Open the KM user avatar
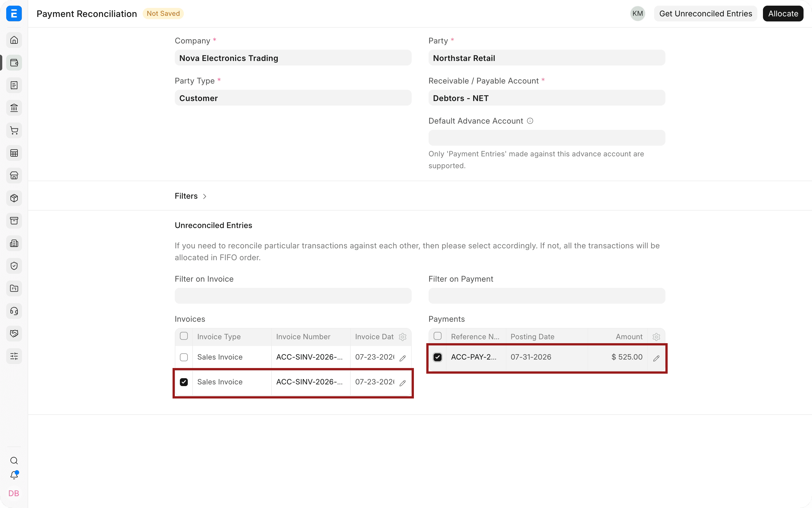The width and height of the screenshot is (812, 508). click(x=637, y=14)
